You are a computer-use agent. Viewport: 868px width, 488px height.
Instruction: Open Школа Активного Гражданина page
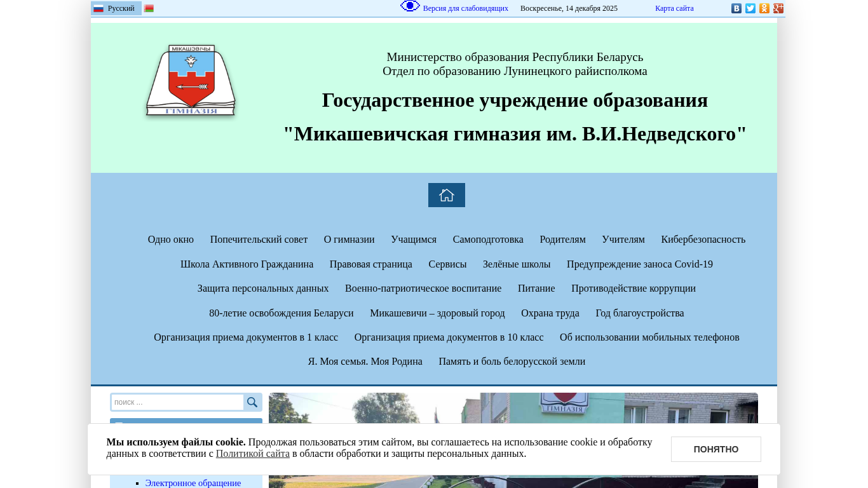[247, 264]
